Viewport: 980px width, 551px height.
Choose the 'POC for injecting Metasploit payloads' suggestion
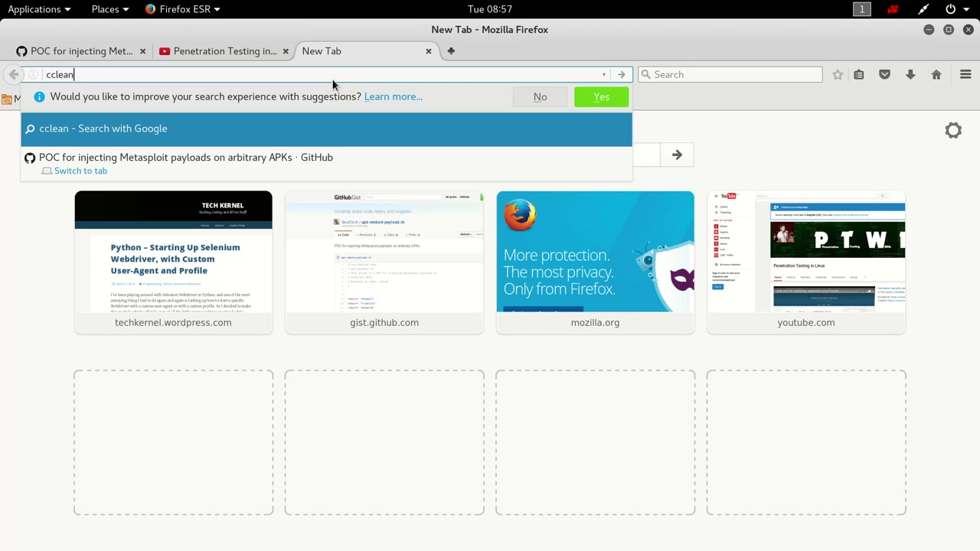pyautogui.click(x=327, y=163)
